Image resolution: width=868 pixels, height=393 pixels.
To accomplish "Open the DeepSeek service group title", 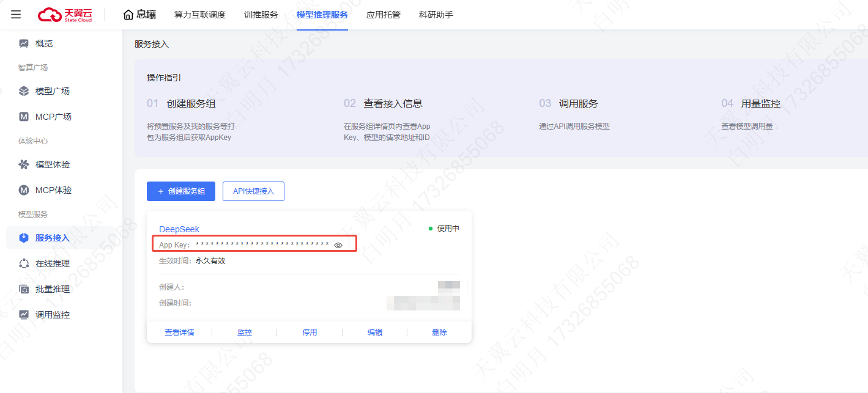I will (179, 229).
